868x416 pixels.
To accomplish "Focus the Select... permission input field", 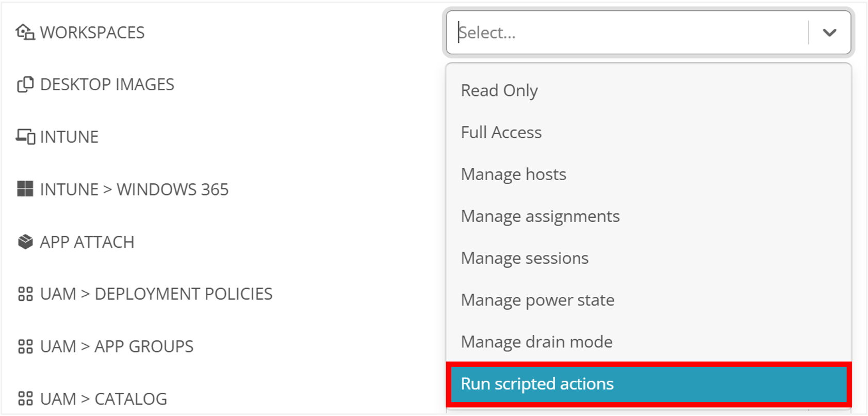I will tap(629, 33).
